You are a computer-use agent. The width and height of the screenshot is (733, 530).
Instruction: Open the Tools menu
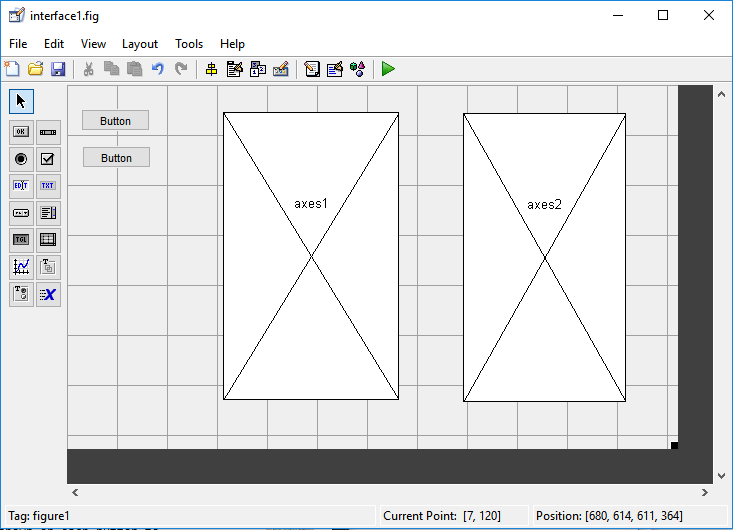(x=189, y=44)
